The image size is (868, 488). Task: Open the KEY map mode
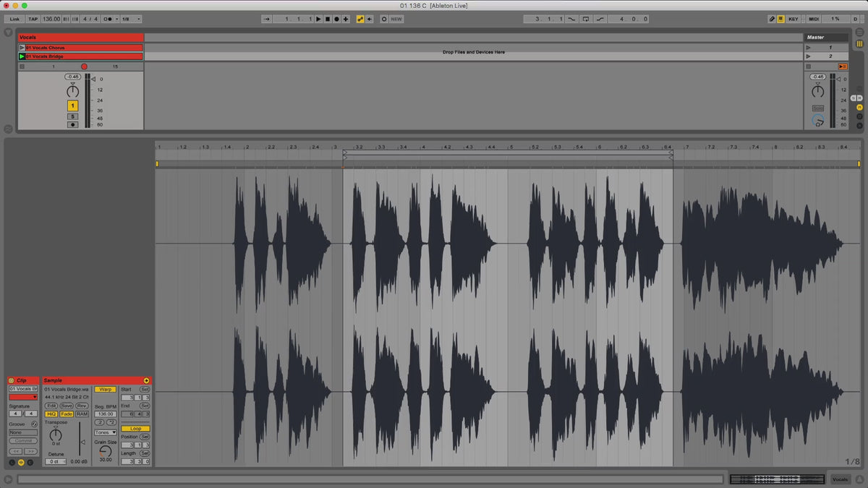pyautogui.click(x=793, y=19)
